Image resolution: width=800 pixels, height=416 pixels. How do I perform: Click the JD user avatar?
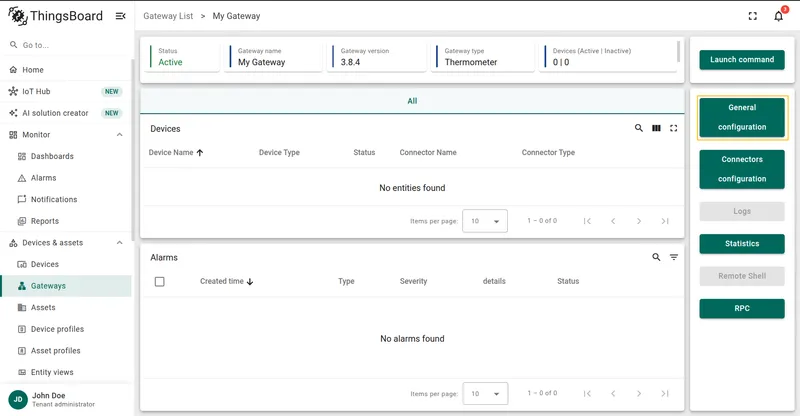[x=18, y=399]
